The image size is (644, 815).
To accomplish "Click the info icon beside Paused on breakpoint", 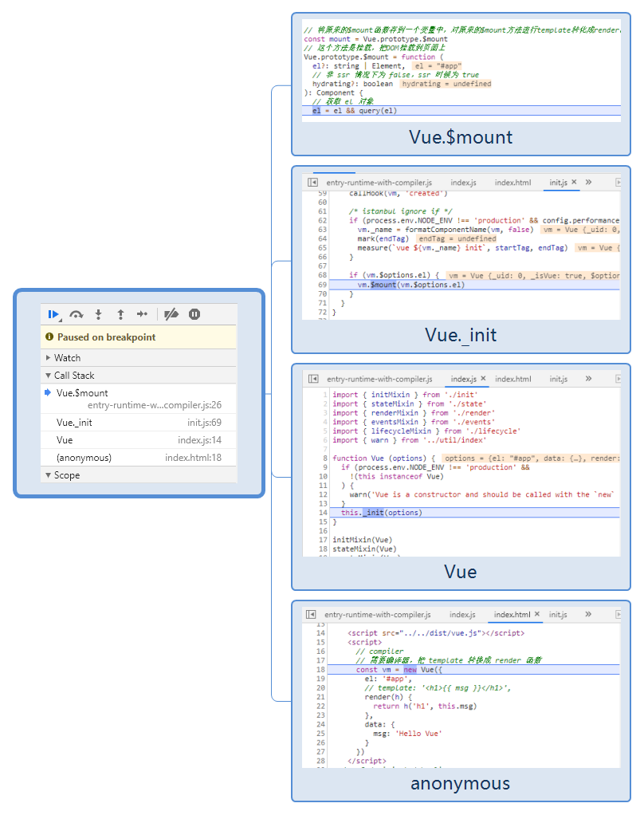I will pos(49,337).
